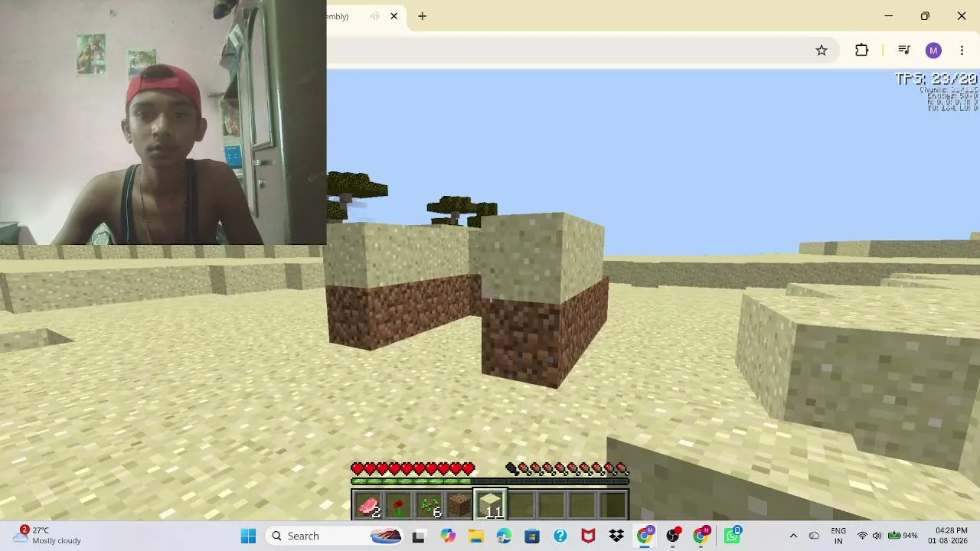Image resolution: width=980 pixels, height=551 pixels.
Task: Open the Windows Start menu
Action: pos(248,536)
